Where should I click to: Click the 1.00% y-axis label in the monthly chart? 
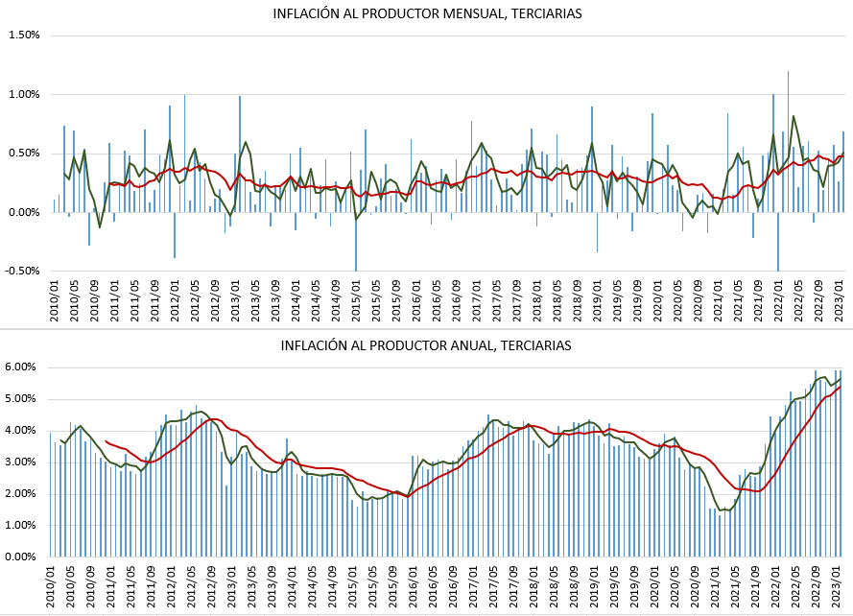(25, 94)
